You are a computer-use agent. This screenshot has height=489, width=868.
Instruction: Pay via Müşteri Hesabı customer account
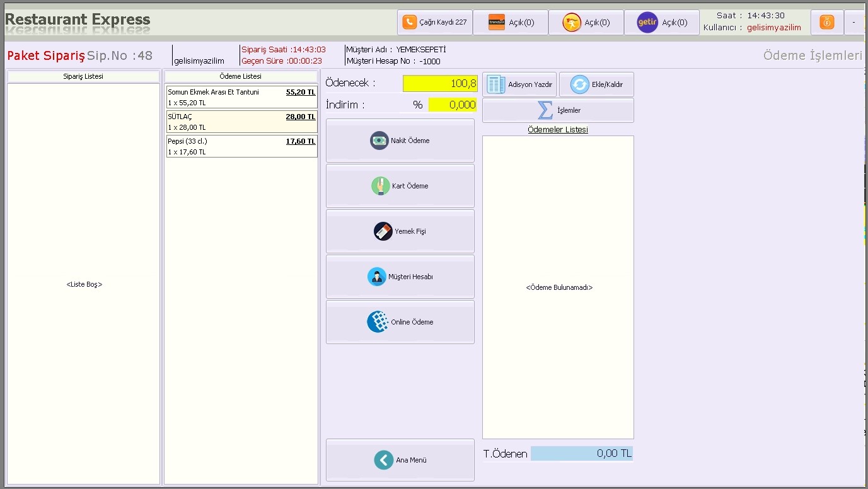click(x=400, y=277)
